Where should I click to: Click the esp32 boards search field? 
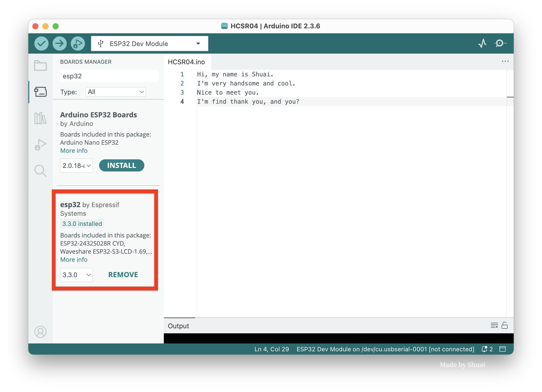(x=109, y=76)
